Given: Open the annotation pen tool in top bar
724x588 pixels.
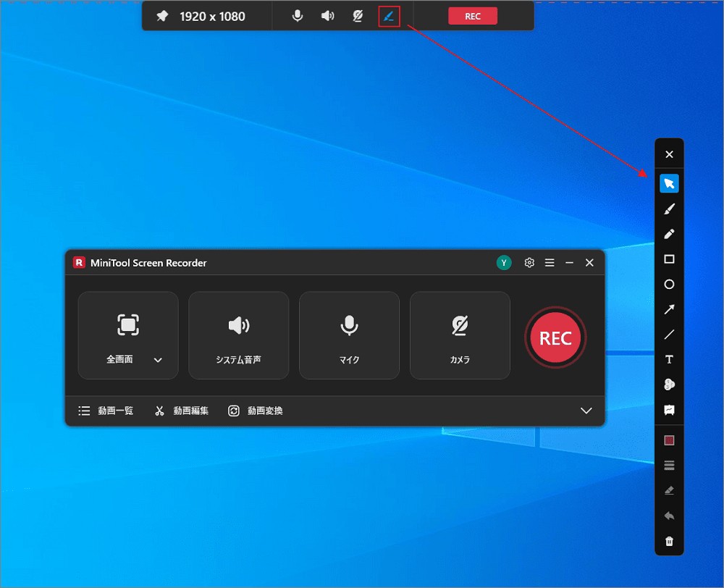Looking at the screenshot, I should [389, 17].
